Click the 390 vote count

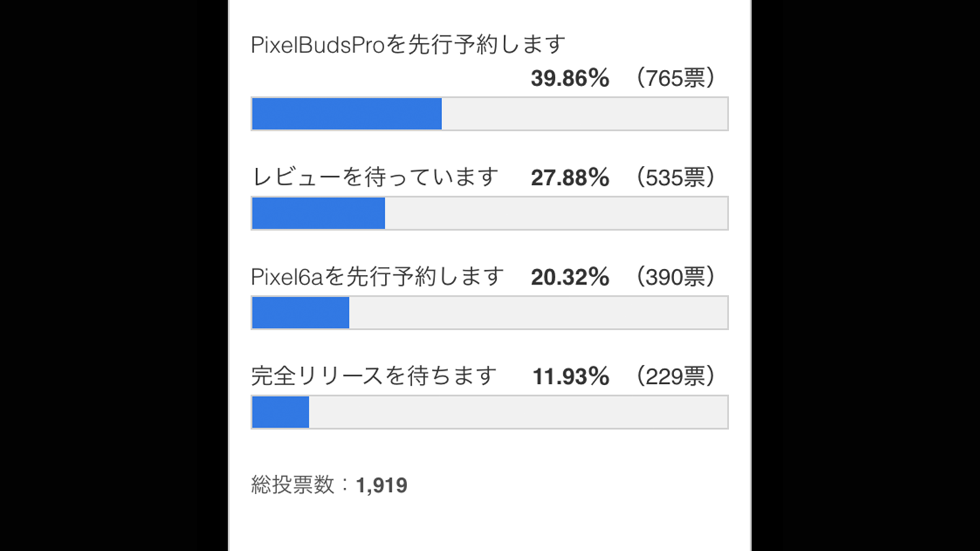pos(676,277)
